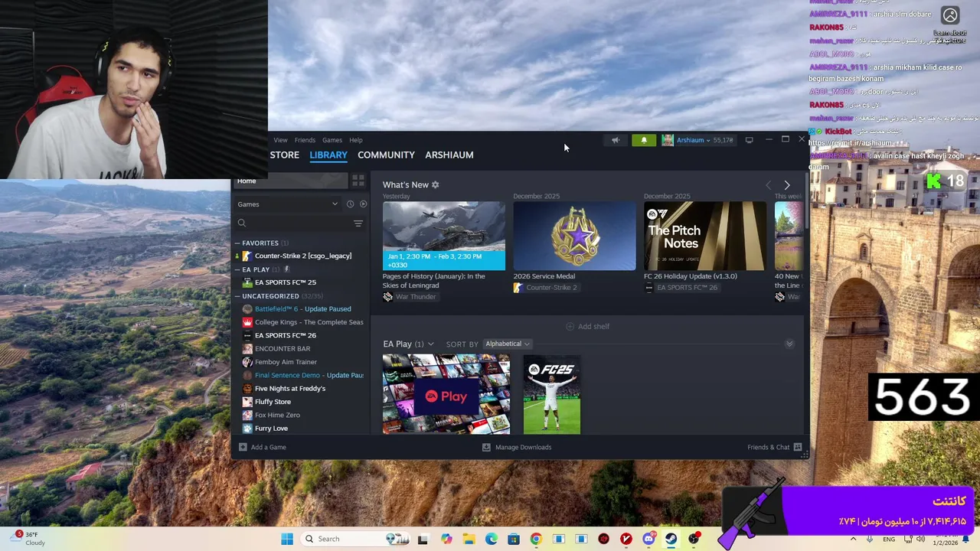Show hidden system tray icons
980x551 pixels.
pos(853,539)
